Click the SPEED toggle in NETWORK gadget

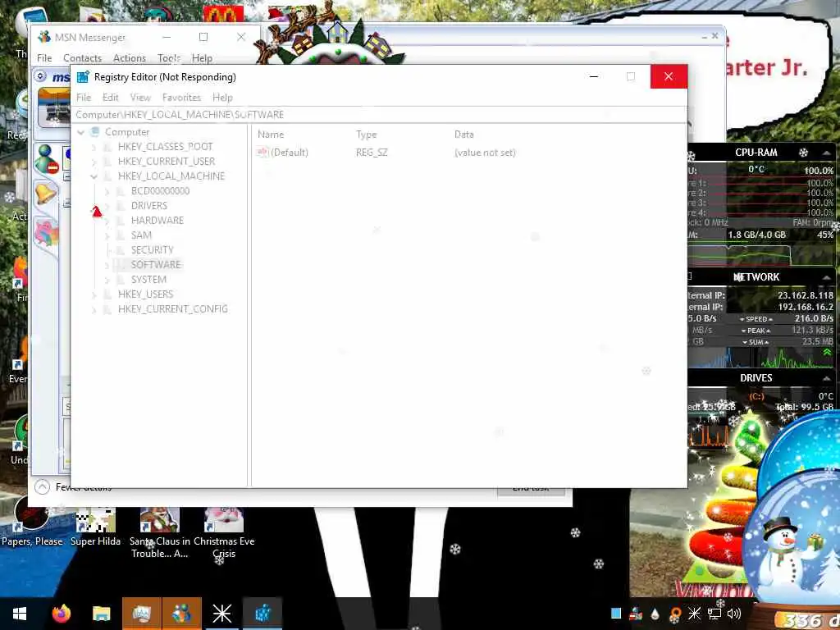[x=756, y=319]
